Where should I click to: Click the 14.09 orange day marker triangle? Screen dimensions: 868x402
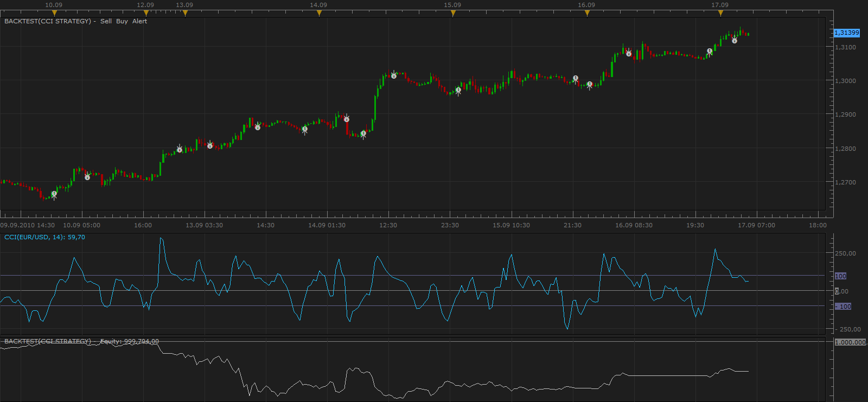point(319,13)
